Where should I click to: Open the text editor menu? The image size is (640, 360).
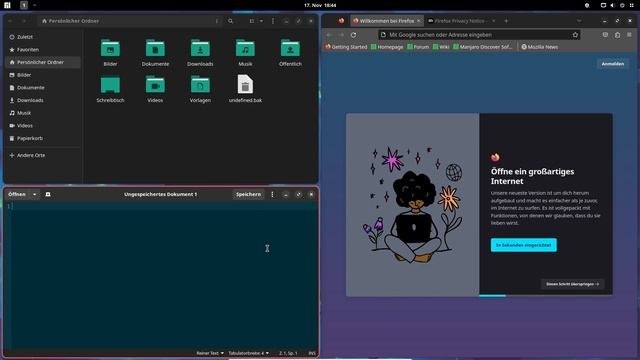(273, 194)
